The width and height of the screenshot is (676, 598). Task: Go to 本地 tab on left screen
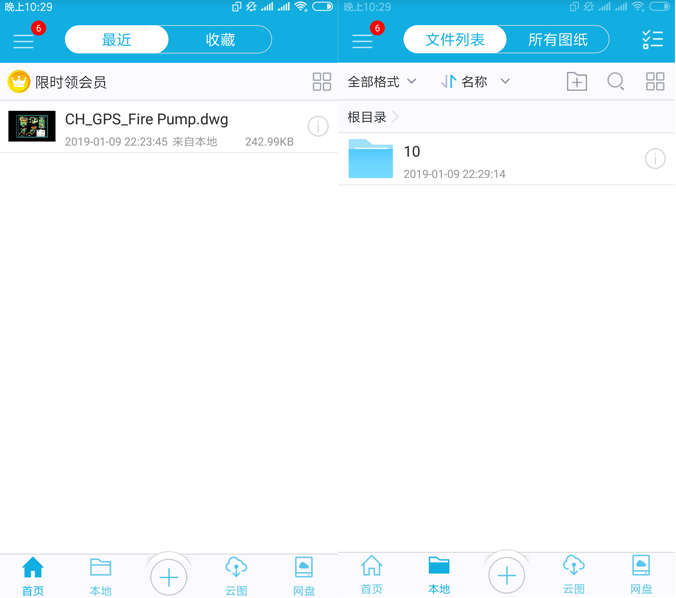tap(100, 576)
